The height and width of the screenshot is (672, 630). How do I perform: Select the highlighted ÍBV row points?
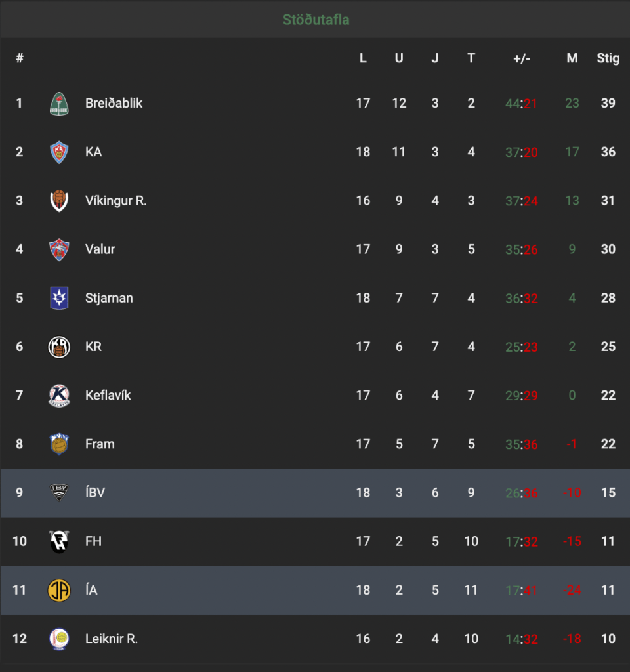click(608, 492)
